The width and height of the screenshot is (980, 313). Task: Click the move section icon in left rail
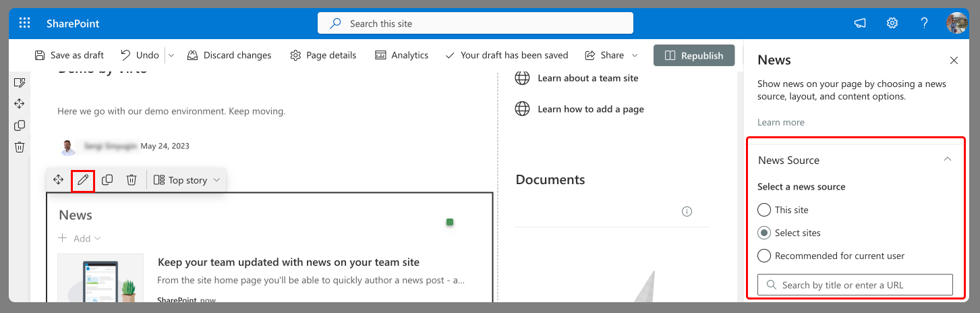pos(20,104)
